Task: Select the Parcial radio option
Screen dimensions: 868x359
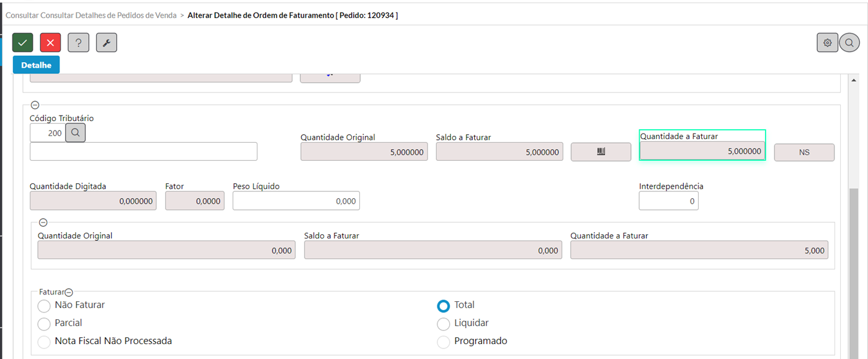Action: pos(44,324)
